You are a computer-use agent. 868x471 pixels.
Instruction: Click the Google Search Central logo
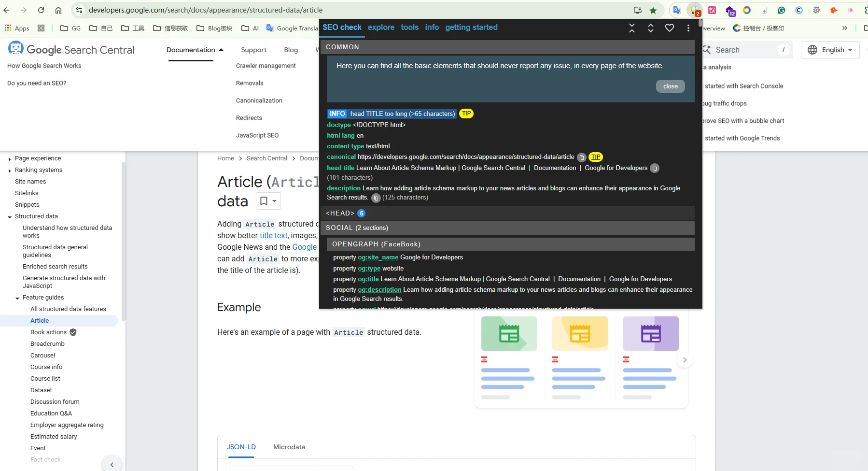(x=71, y=49)
